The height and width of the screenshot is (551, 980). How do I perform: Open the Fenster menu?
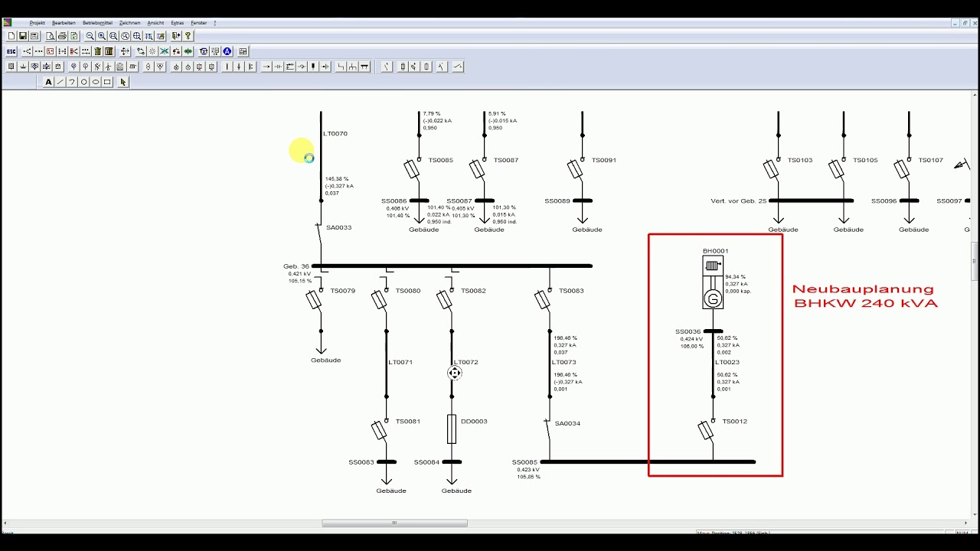coord(199,23)
